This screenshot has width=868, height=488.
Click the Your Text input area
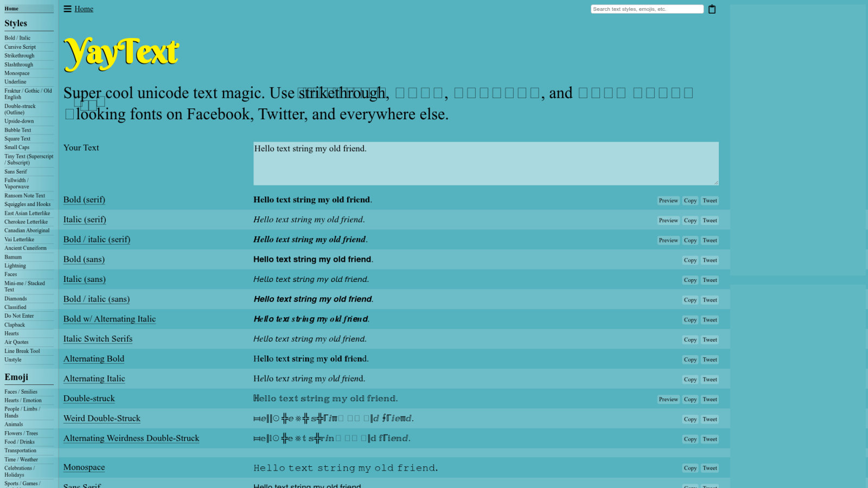486,164
